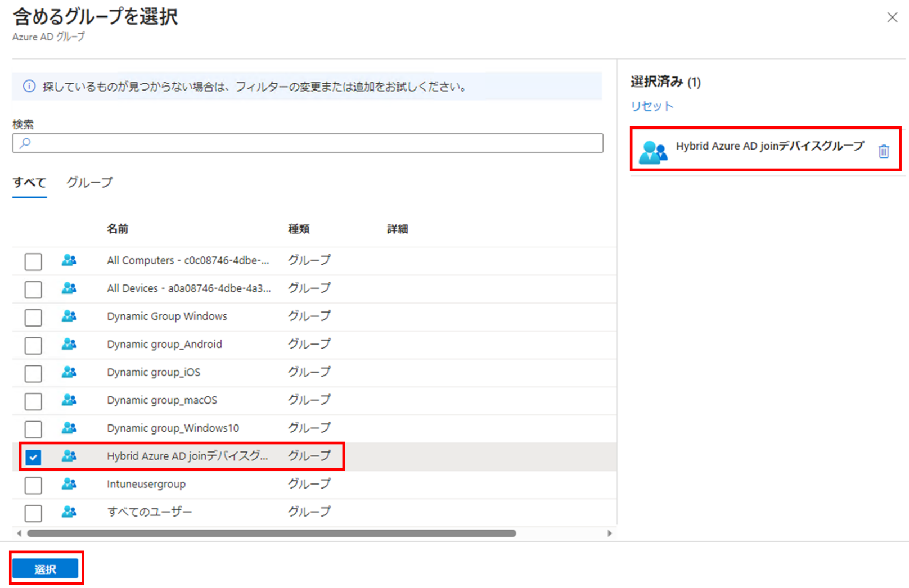Click the horizontal scrollbar left arrow

pos(19,533)
